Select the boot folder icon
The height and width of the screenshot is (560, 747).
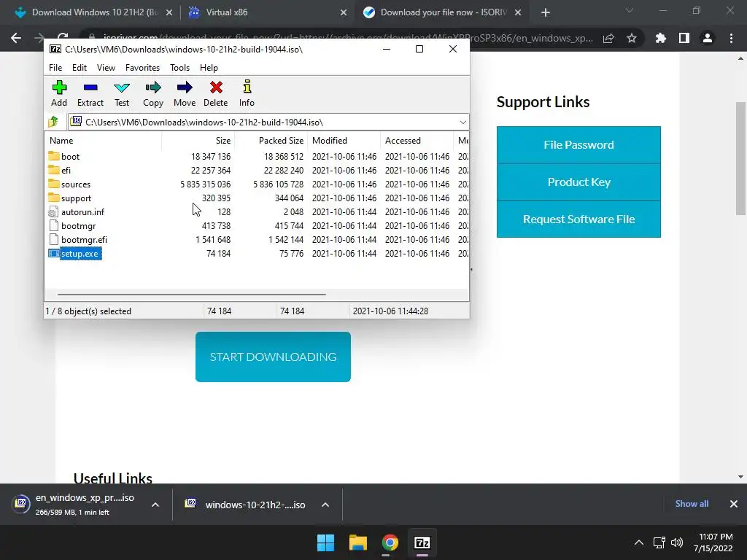[x=54, y=156]
